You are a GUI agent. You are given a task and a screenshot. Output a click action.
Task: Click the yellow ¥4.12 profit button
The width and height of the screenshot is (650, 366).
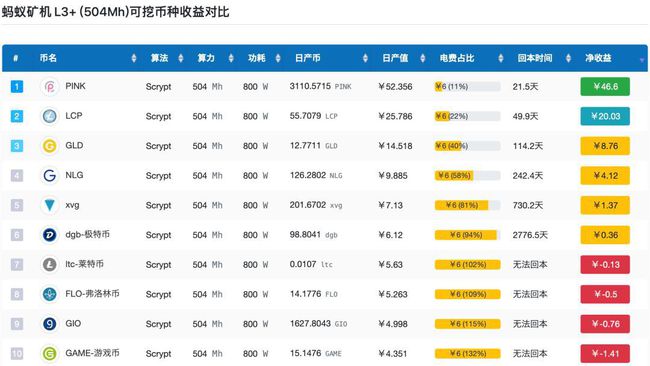tap(605, 175)
